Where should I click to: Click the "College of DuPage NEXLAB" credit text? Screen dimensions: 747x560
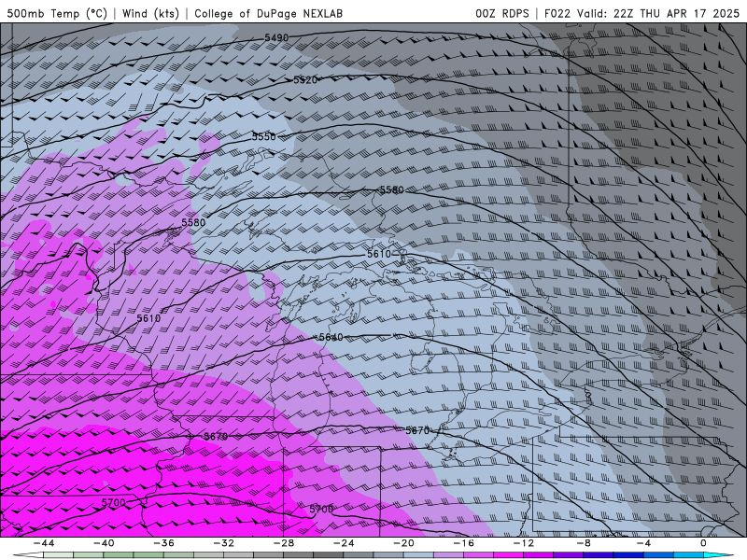(268, 13)
